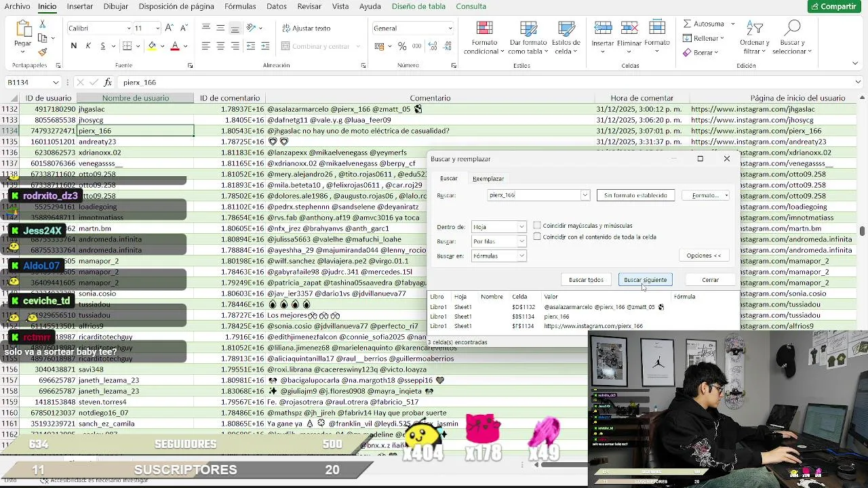Open the Archivo menu
Image resolution: width=868 pixels, height=488 pixels.
pyautogui.click(x=17, y=6)
